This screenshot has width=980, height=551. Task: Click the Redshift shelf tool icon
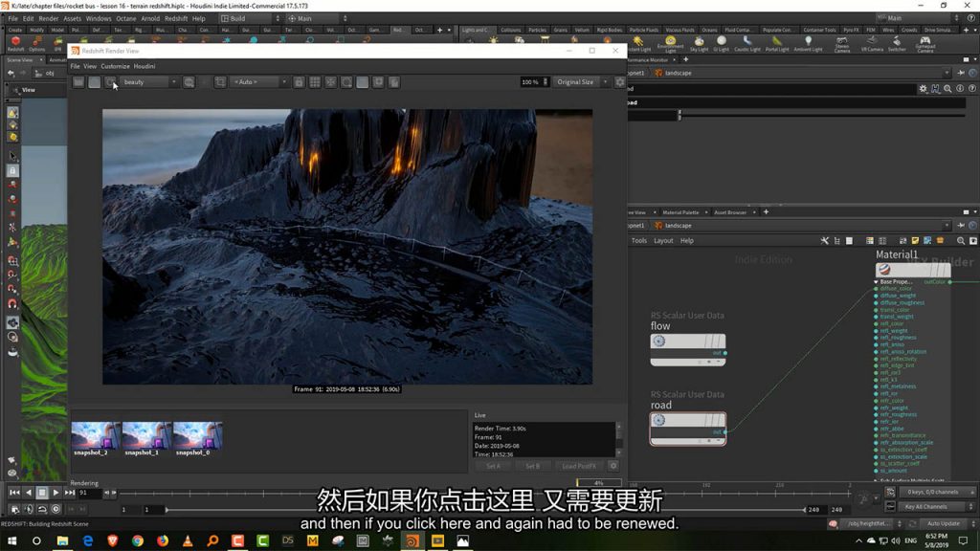14,43
